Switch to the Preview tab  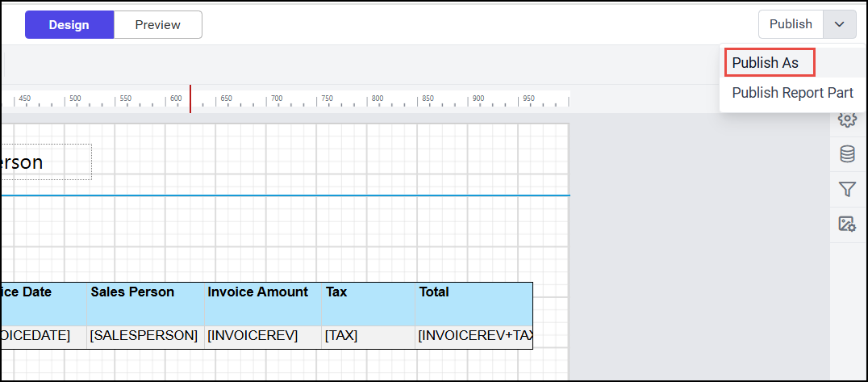(x=157, y=24)
